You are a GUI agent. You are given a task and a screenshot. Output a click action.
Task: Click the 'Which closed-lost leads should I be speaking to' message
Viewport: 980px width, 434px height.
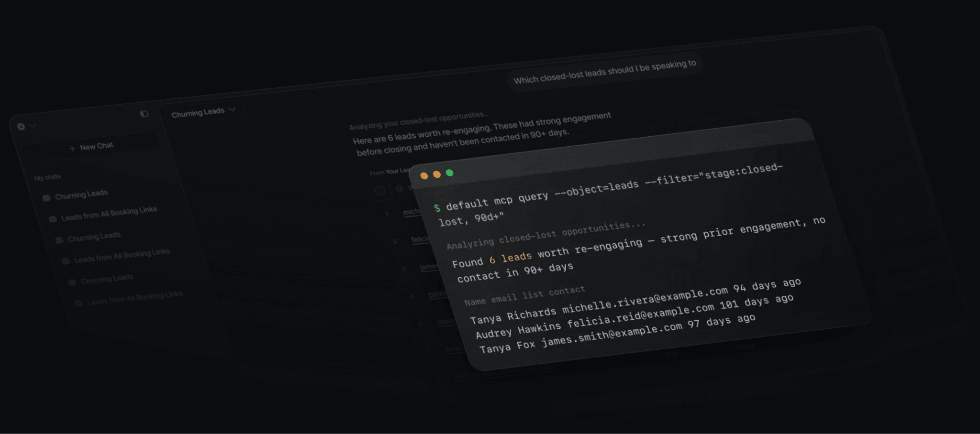coord(605,72)
